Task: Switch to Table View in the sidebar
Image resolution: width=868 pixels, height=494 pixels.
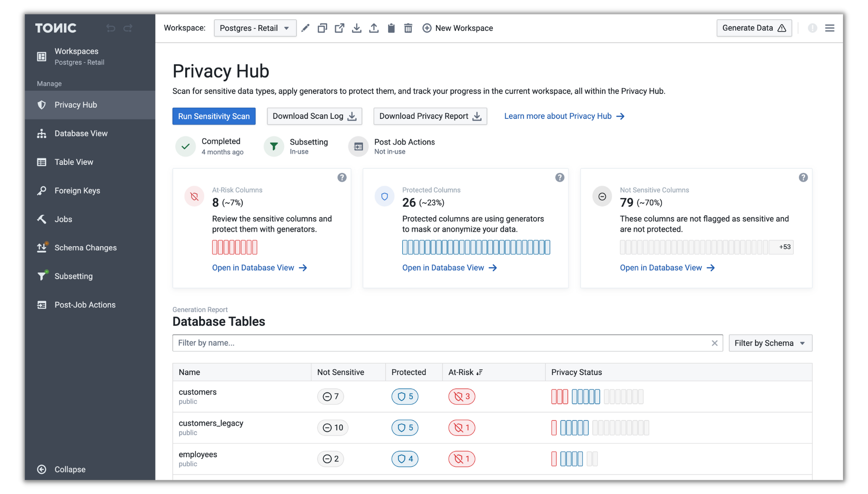Action: [x=73, y=162]
